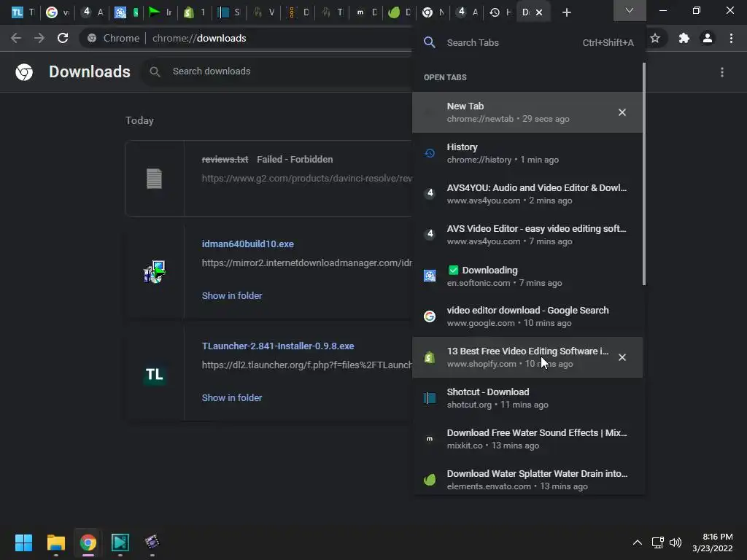
Task: Click softonic favicon in open tabs list
Action: pyautogui.click(x=430, y=276)
